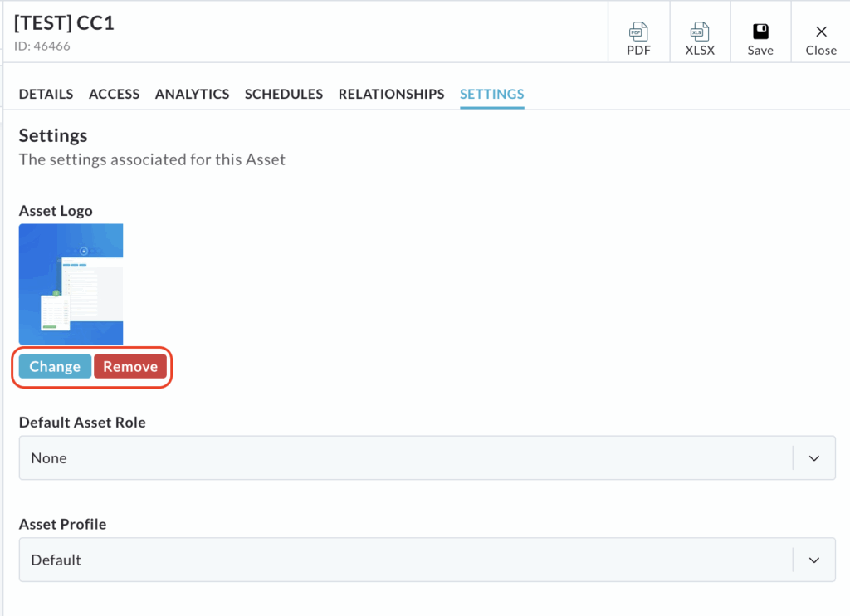Viewport: 850px width, 616px height.
Task: Click the asset ID 46466 text
Action: (42, 46)
